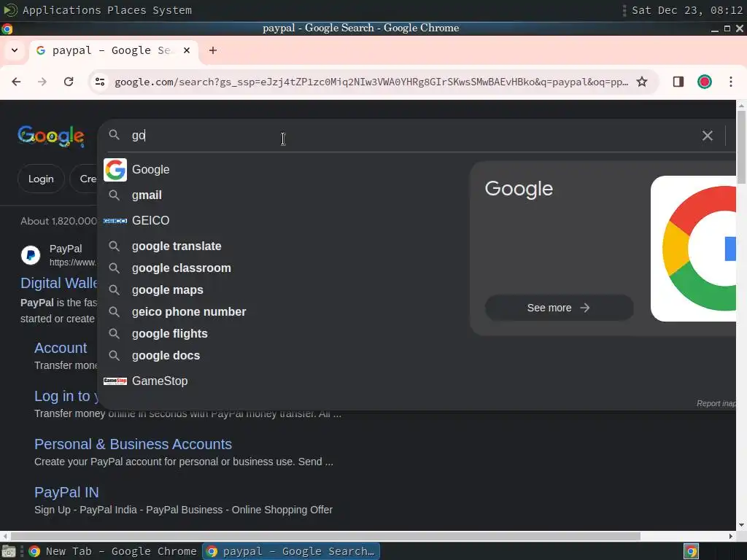
Task: Click See more in Google preview card
Action: [x=559, y=308]
